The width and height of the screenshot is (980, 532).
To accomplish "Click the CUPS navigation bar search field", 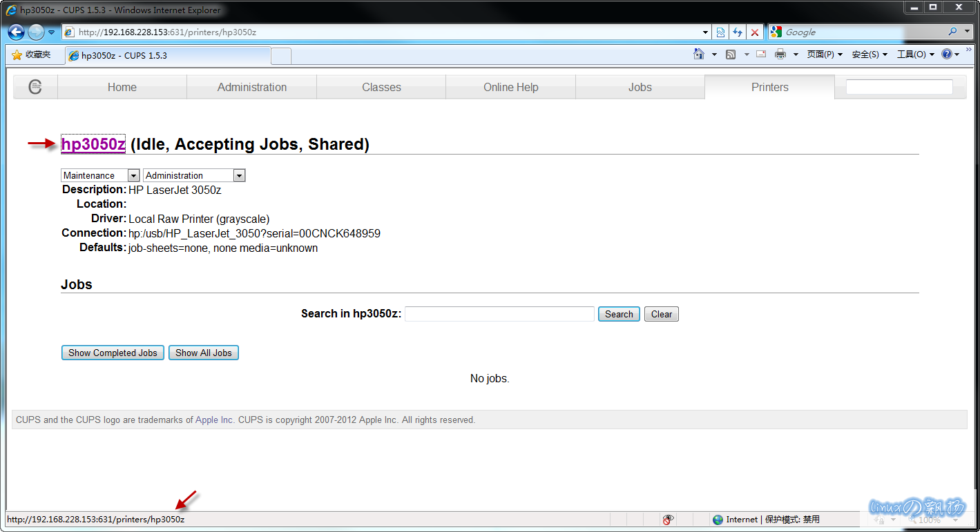I will click(899, 87).
